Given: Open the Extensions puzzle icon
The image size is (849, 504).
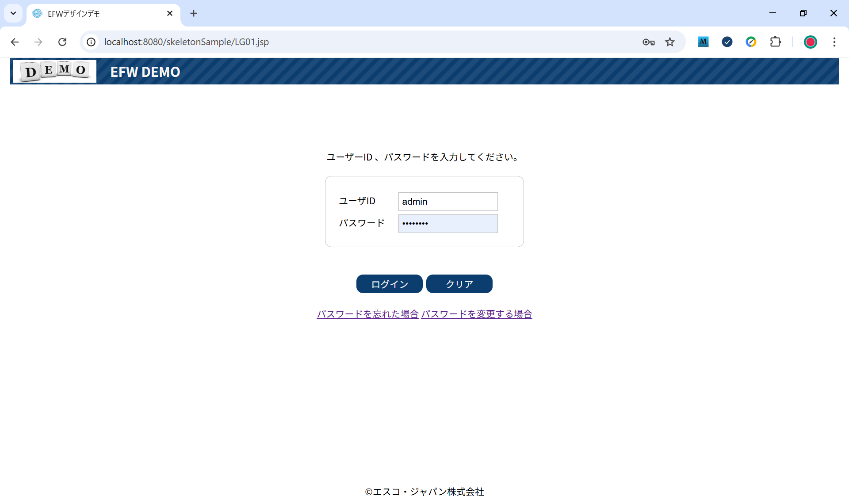Looking at the screenshot, I should (775, 42).
